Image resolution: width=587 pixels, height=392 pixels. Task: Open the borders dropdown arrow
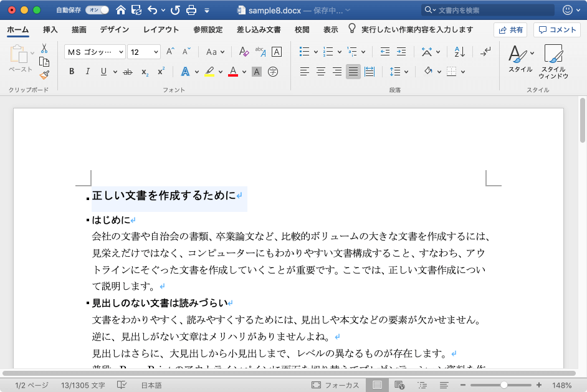tap(463, 72)
